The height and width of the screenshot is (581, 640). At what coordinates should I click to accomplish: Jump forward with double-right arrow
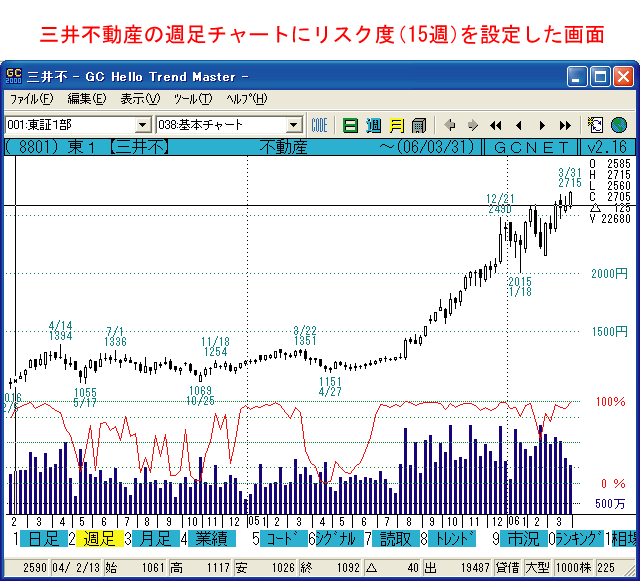point(565,125)
